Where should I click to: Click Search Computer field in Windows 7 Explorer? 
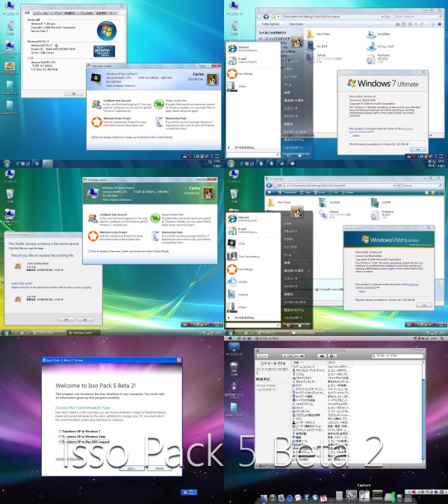click(x=418, y=16)
